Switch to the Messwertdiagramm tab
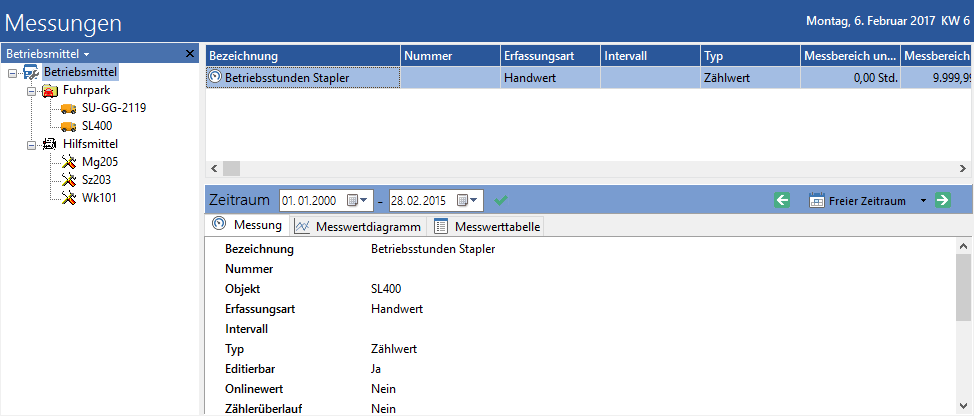The height and width of the screenshot is (416, 974). [x=358, y=227]
